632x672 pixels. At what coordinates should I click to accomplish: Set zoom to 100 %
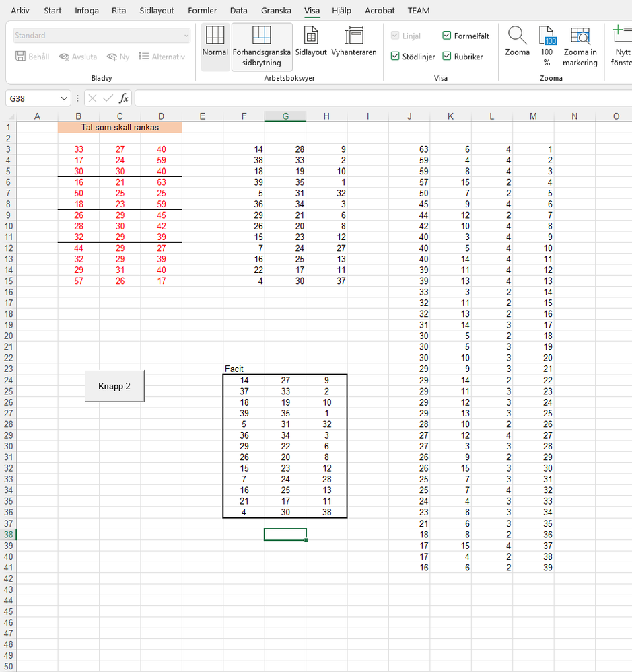point(547,46)
